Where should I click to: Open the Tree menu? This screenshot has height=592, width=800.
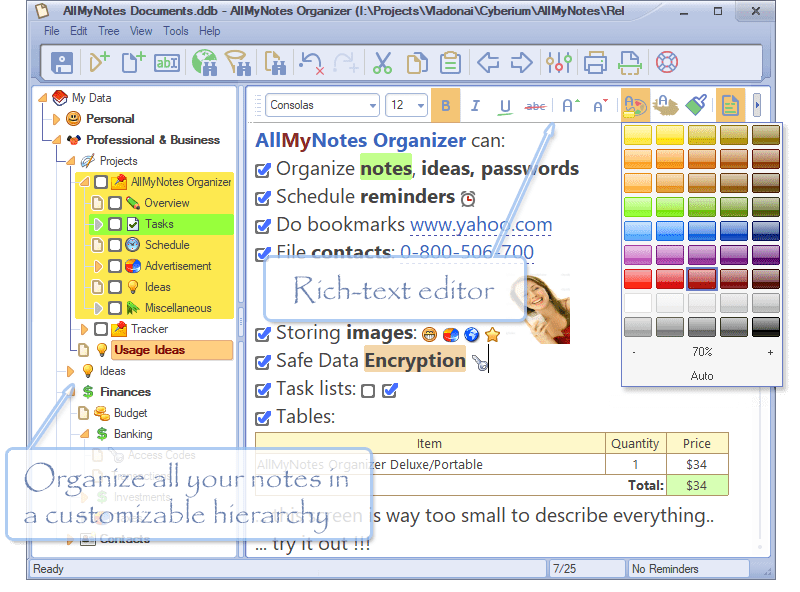point(109,31)
